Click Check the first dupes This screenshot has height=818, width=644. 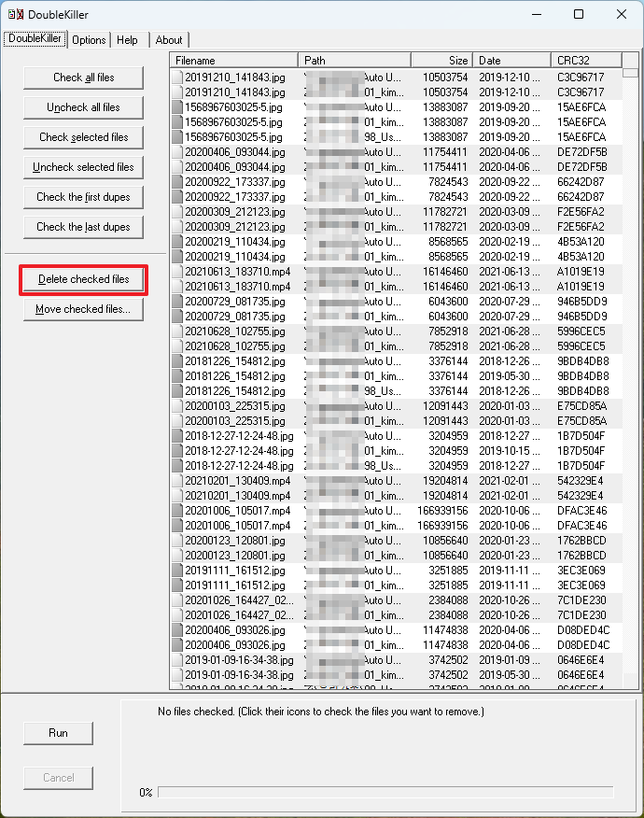pos(83,197)
